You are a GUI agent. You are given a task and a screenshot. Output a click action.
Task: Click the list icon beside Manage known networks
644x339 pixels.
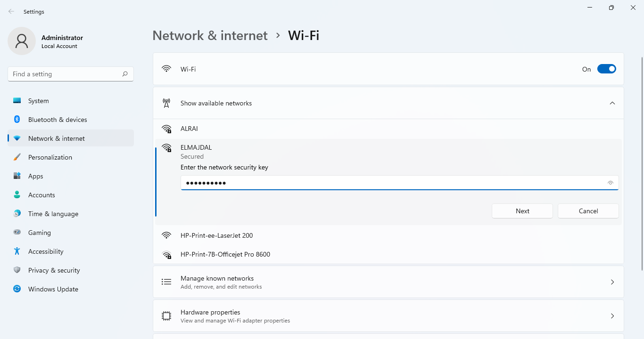pos(166,282)
